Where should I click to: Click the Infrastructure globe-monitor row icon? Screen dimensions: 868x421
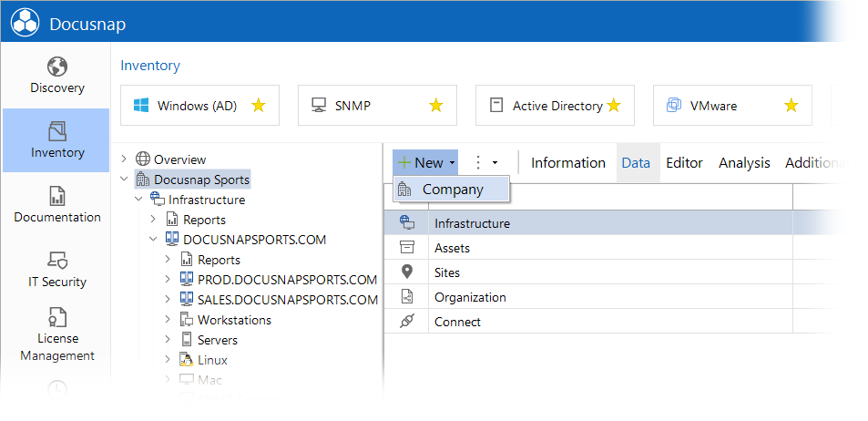407,223
